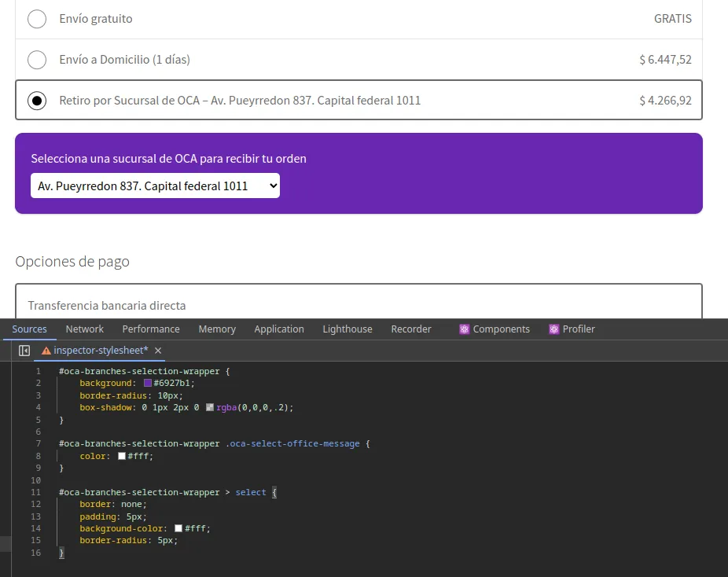
Task: Click the white #fff color swatch on line 8
Action: 122,455
